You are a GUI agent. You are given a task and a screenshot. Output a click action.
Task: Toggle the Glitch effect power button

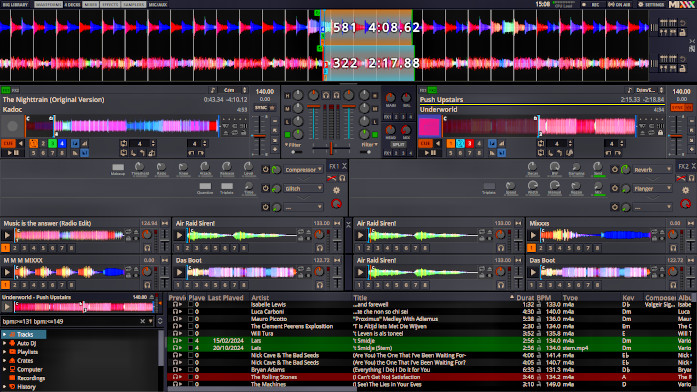tap(265, 189)
